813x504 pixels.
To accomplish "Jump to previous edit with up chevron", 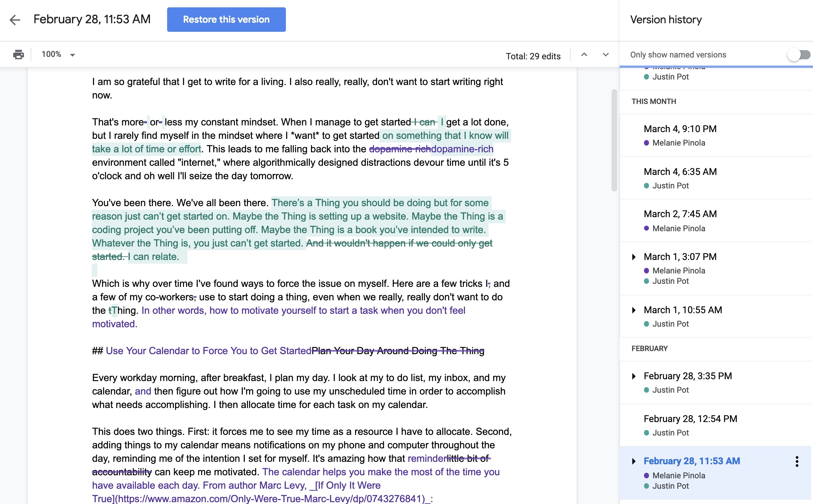I will click(584, 55).
